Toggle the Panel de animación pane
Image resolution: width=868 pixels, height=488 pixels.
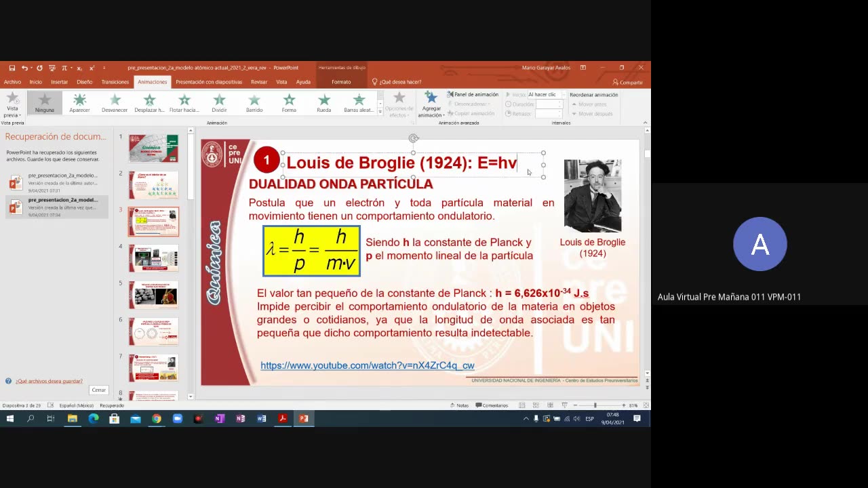click(x=473, y=95)
